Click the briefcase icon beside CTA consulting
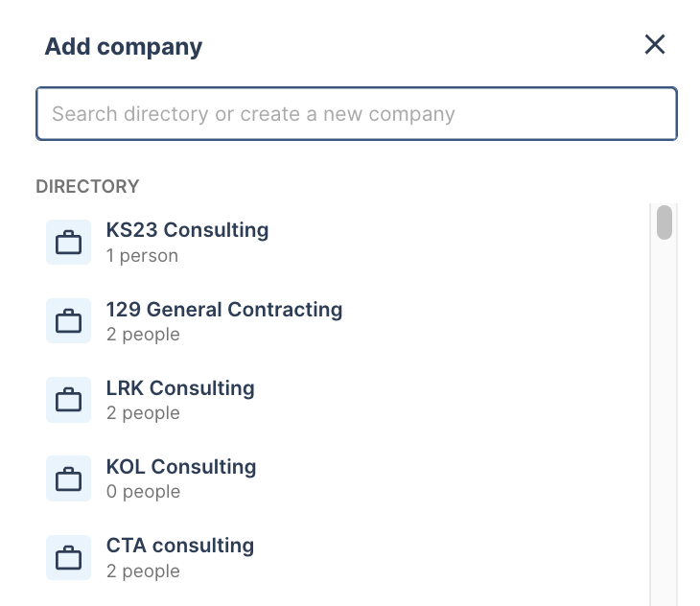 point(69,557)
